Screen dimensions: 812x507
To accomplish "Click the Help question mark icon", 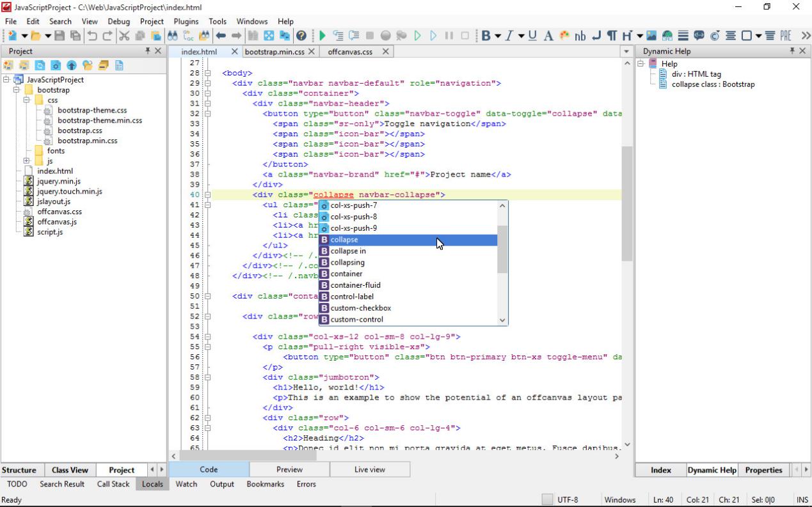I will [x=301, y=36].
